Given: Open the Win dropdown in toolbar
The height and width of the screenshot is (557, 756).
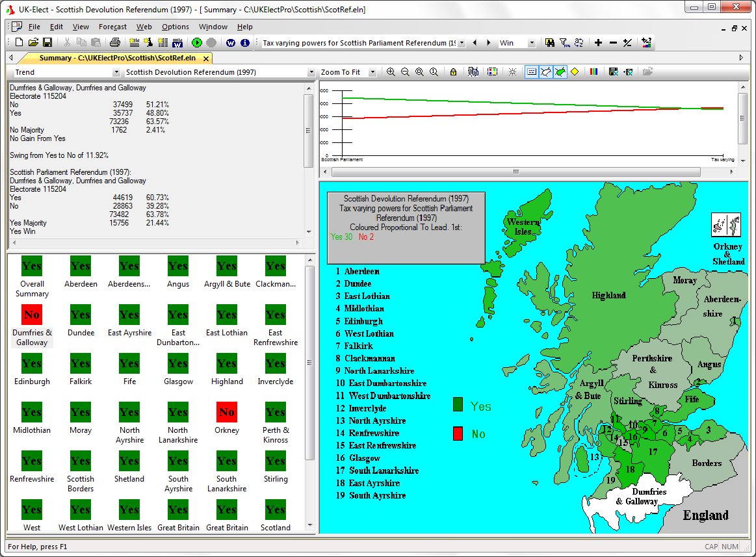Looking at the screenshot, I should [x=531, y=43].
